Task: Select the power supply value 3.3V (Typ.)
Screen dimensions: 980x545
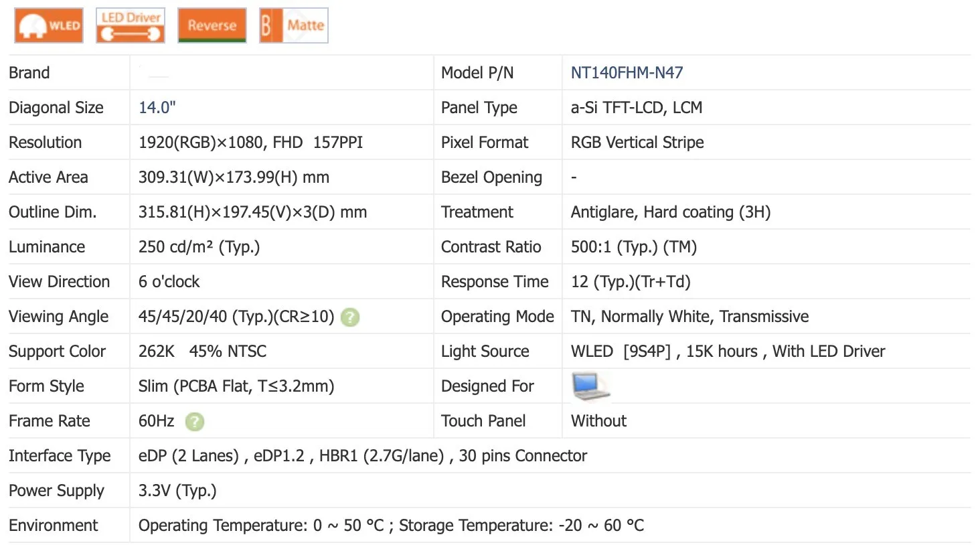Action: pos(177,491)
